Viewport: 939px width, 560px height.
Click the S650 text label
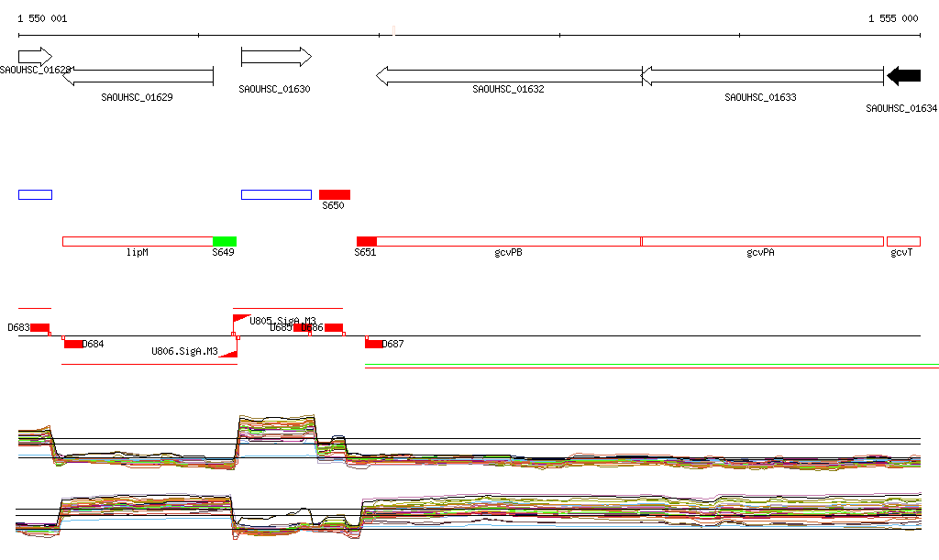pyautogui.click(x=333, y=206)
